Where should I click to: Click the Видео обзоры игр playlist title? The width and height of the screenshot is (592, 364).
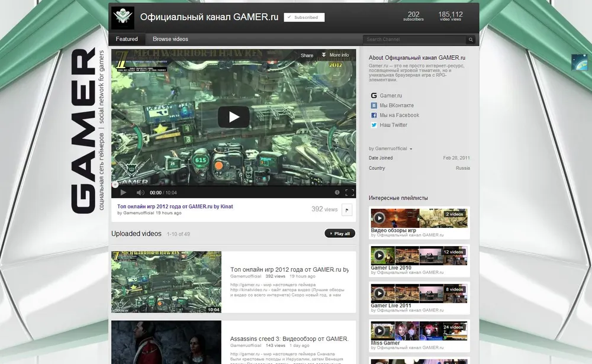[x=394, y=230]
